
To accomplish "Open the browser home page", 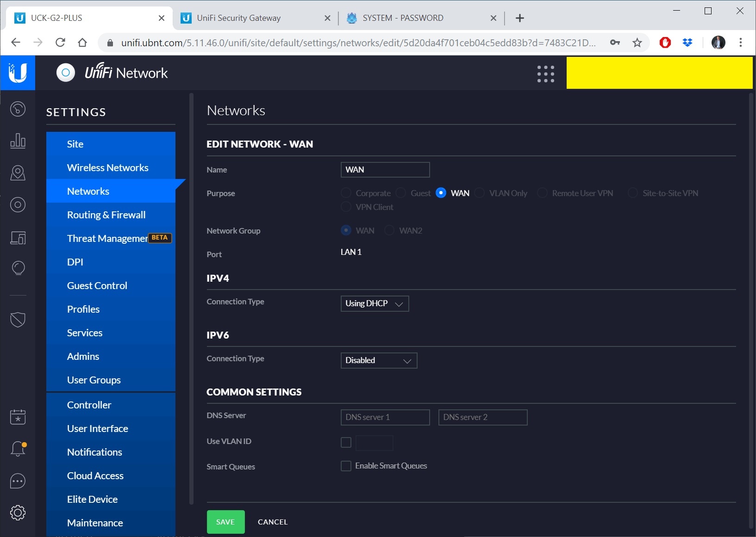I will (82, 43).
